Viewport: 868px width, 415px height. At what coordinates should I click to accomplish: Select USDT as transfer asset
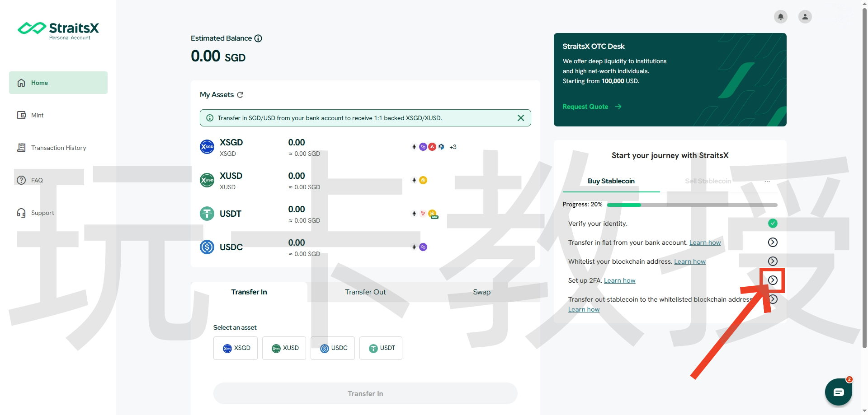(381, 348)
